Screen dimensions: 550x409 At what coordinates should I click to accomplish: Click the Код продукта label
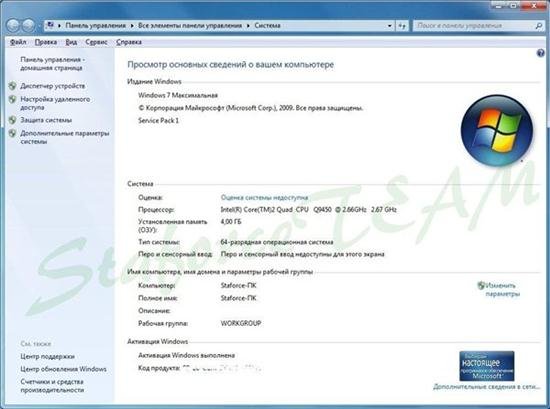pyautogui.click(x=159, y=368)
